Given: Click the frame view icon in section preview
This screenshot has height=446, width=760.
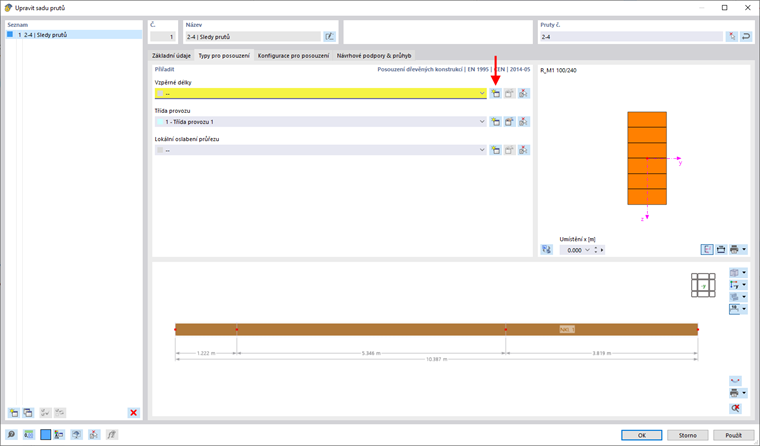Looking at the screenshot, I should (x=721, y=249).
